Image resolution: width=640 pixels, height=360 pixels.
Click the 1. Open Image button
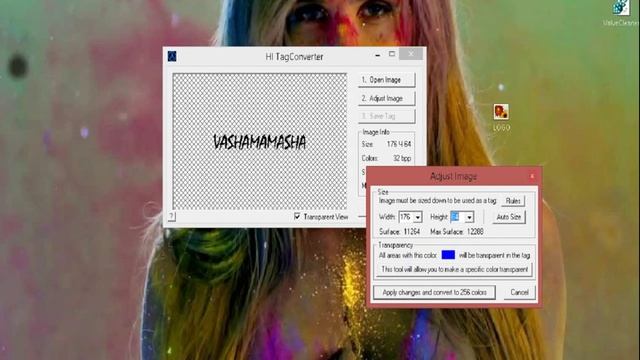point(387,80)
